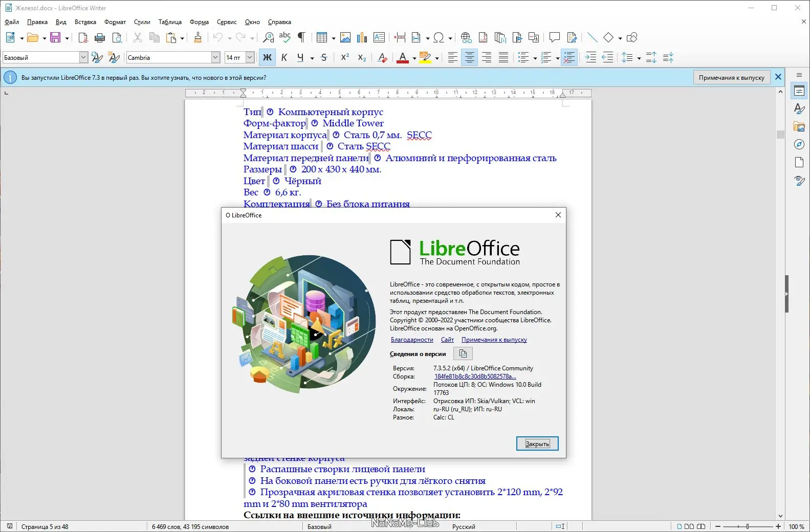Expand the basic shapes dropdown arrow

tap(620, 38)
